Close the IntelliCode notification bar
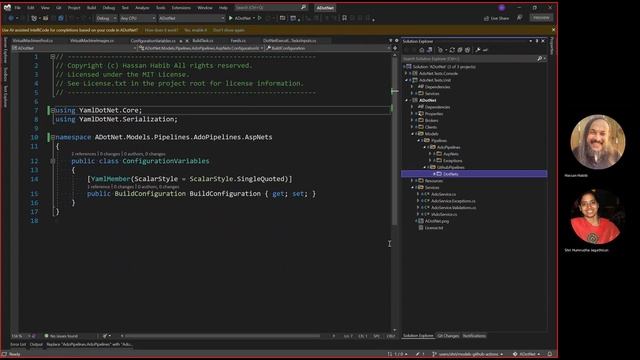This screenshot has height=360, width=640. pyautogui.click(x=553, y=30)
